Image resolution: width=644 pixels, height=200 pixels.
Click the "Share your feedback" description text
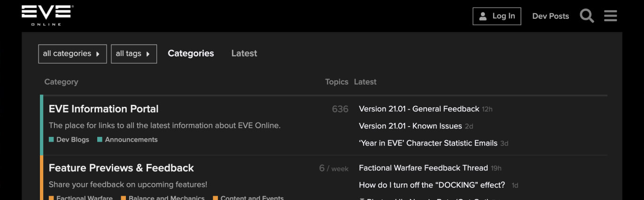[128, 184]
